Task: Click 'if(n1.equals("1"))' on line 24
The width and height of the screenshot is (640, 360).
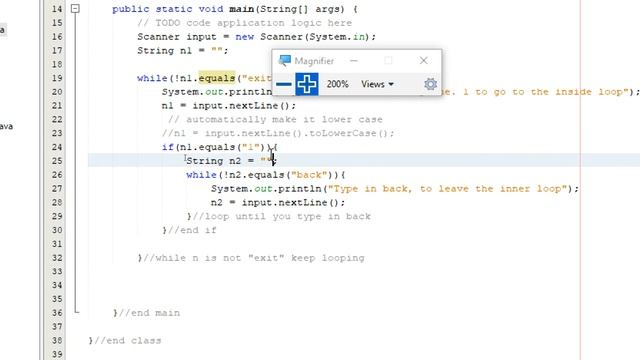Action: click(x=216, y=147)
